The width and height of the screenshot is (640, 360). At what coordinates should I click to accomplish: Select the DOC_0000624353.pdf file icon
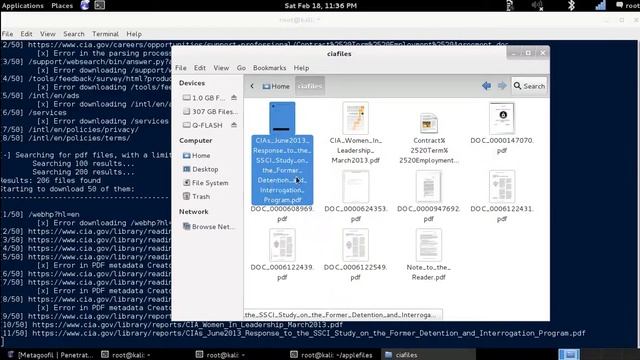click(356, 187)
